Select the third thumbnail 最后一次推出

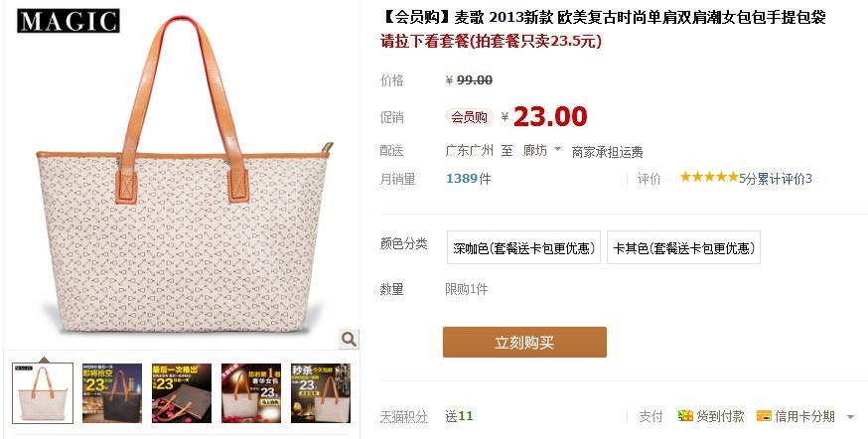[182, 393]
